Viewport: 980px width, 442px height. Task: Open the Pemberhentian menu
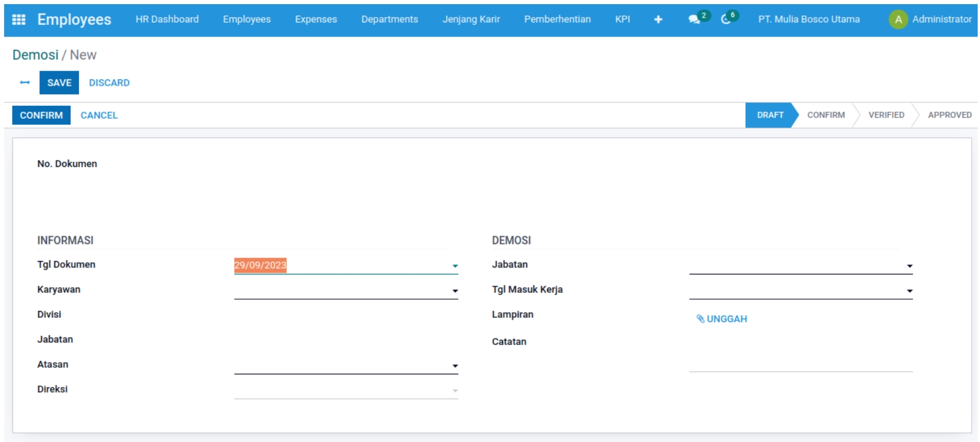(x=557, y=19)
